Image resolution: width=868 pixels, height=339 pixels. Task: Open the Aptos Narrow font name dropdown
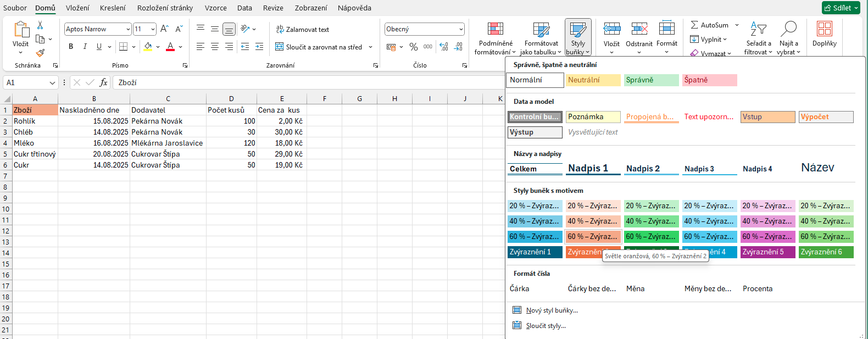click(128, 29)
